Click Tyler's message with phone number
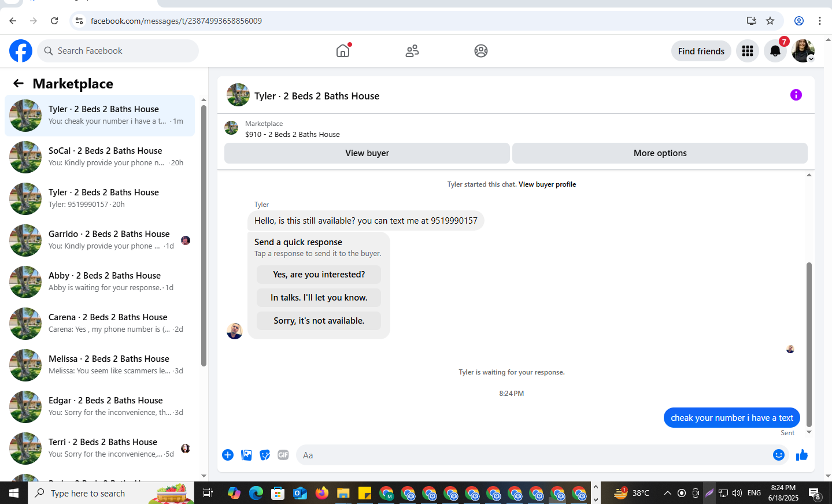 pos(366,221)
